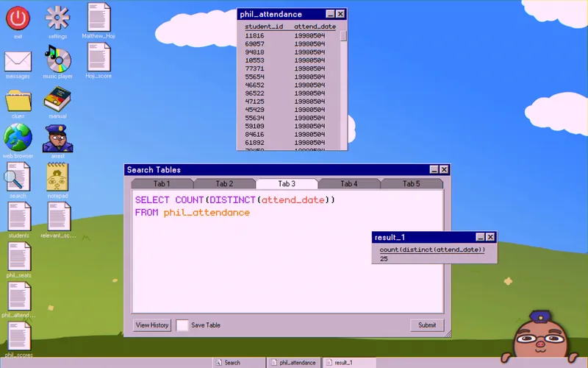Switch to Tab 5 in Search Tables
This screenshot has width=588, height=368.
[412, 183]
